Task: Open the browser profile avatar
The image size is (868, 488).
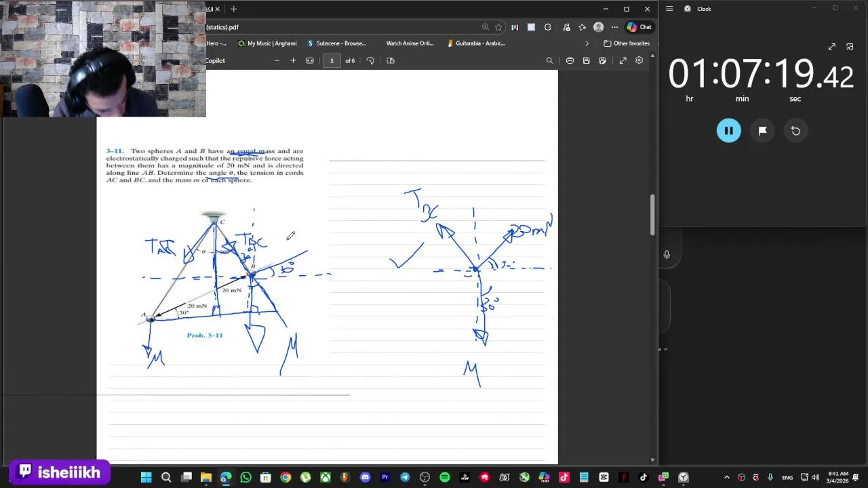Action: 598,27
